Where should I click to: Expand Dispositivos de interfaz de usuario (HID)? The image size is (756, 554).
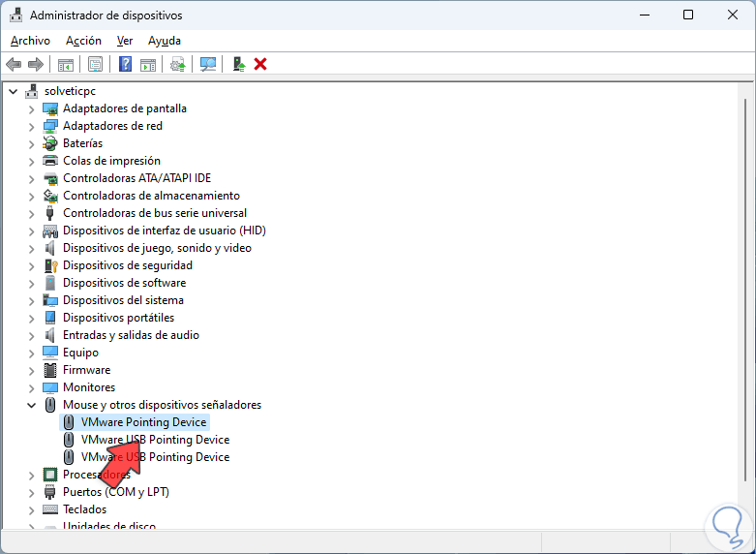click(31, 231)
